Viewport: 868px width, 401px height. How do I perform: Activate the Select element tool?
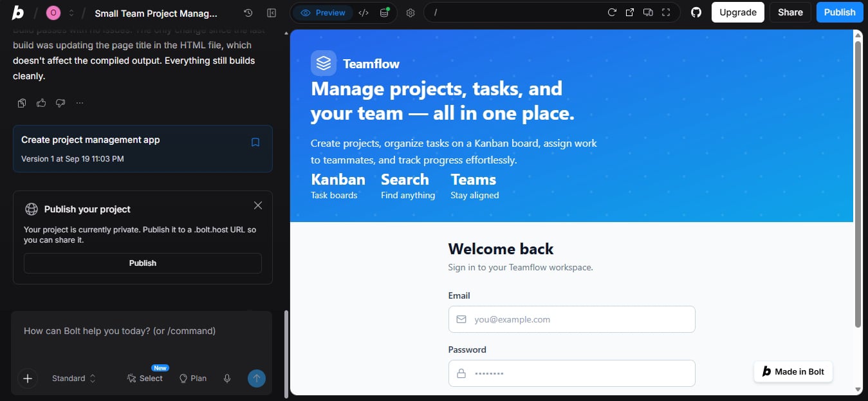click(x=145, y=378)
